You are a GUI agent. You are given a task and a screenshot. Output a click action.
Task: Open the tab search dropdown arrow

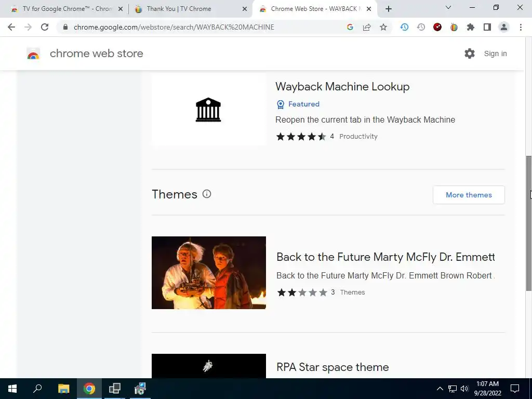click(448, 7)
